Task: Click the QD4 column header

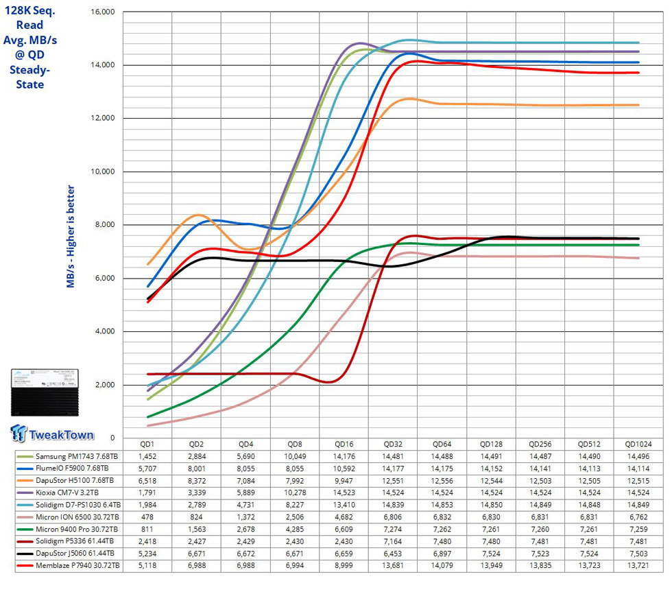Action: [245, 444]
